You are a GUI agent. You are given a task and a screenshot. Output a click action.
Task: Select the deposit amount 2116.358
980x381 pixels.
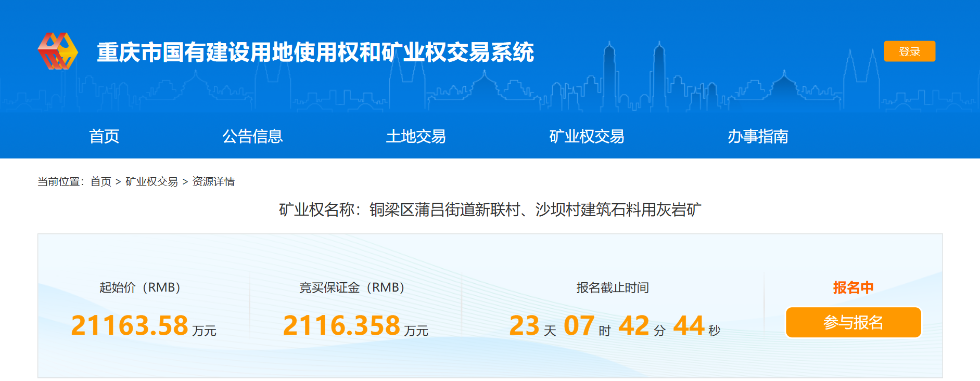coord(341,325)
